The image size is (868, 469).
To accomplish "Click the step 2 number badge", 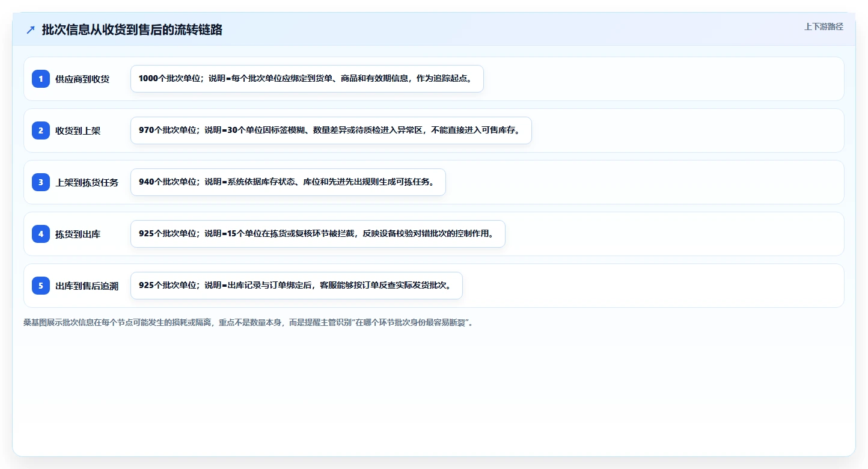I will pyautogui.click(x=41, y=130).
